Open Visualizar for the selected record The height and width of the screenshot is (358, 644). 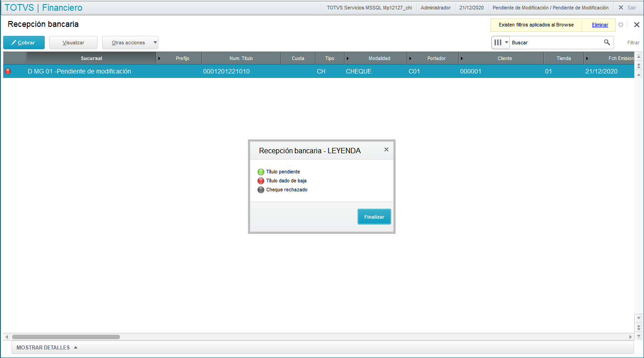click(73, 43)
